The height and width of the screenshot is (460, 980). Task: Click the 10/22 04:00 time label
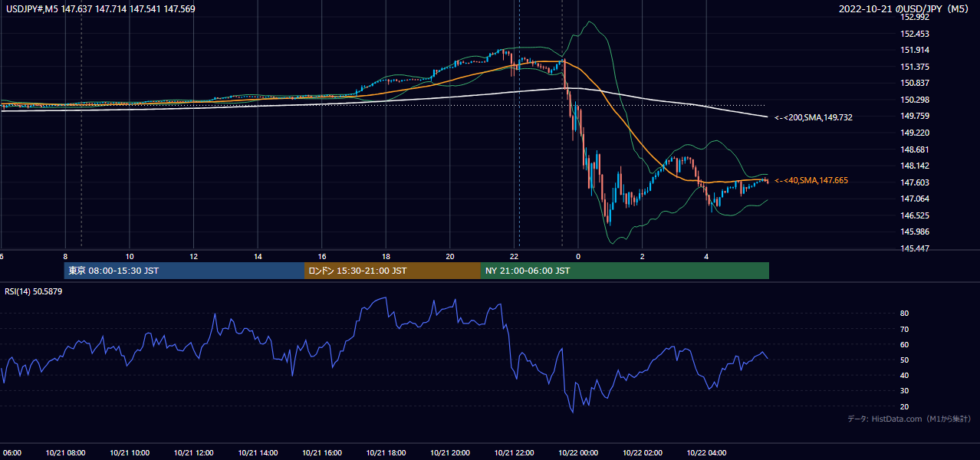click(707, 453)
